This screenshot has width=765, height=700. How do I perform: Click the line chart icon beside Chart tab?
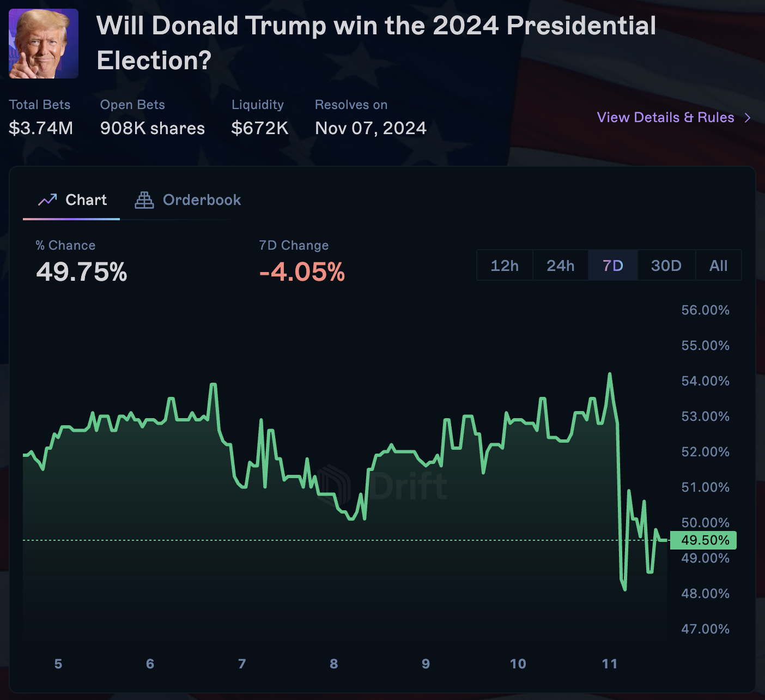(x=48, y=200)
